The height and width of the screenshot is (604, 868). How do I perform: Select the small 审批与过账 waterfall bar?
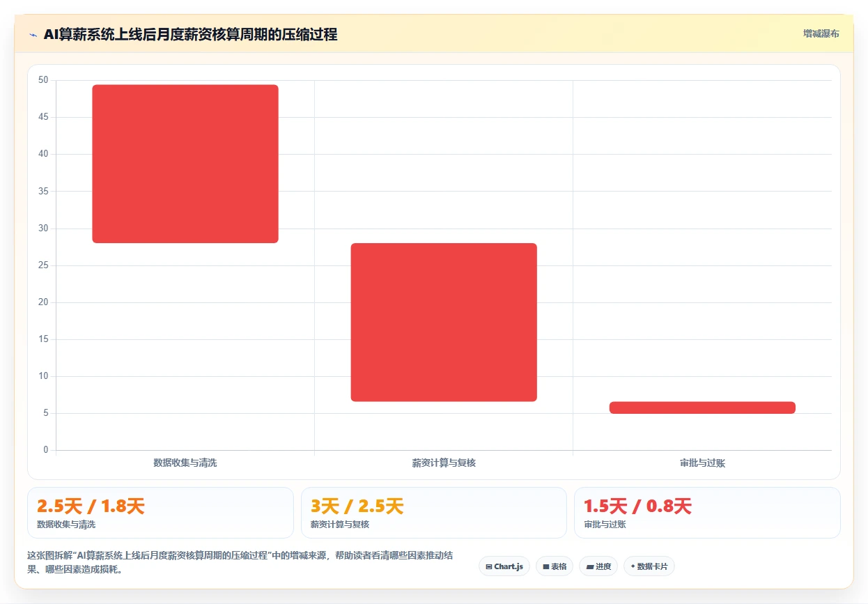tap(702, 408)
